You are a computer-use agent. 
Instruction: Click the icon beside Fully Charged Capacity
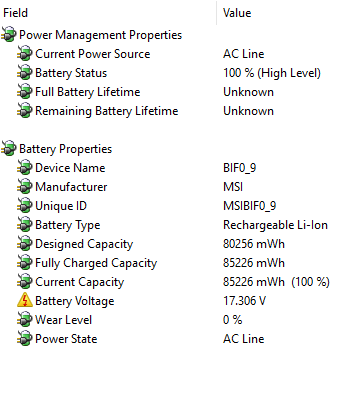(x=25, y=263)
